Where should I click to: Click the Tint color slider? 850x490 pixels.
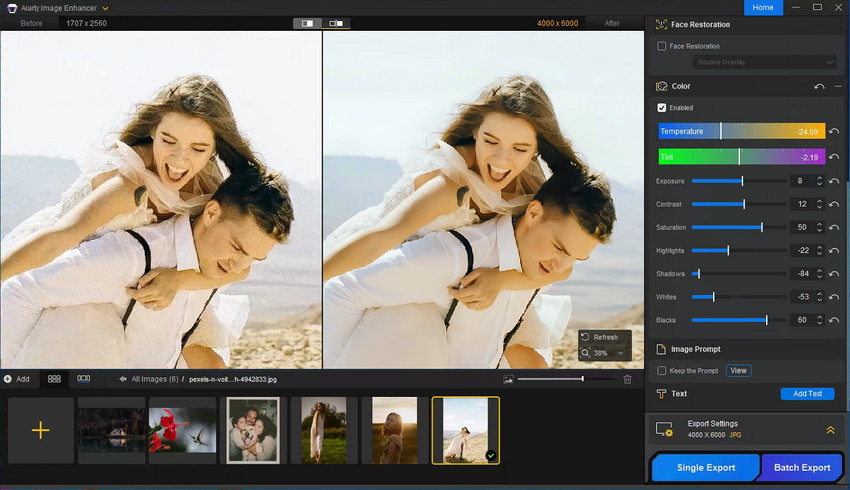742,157
